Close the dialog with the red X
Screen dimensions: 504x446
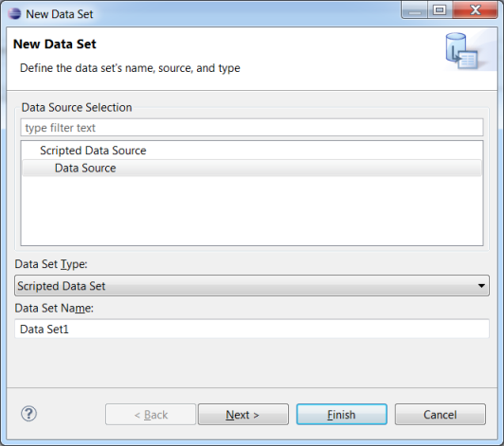[x=475, y=10]
